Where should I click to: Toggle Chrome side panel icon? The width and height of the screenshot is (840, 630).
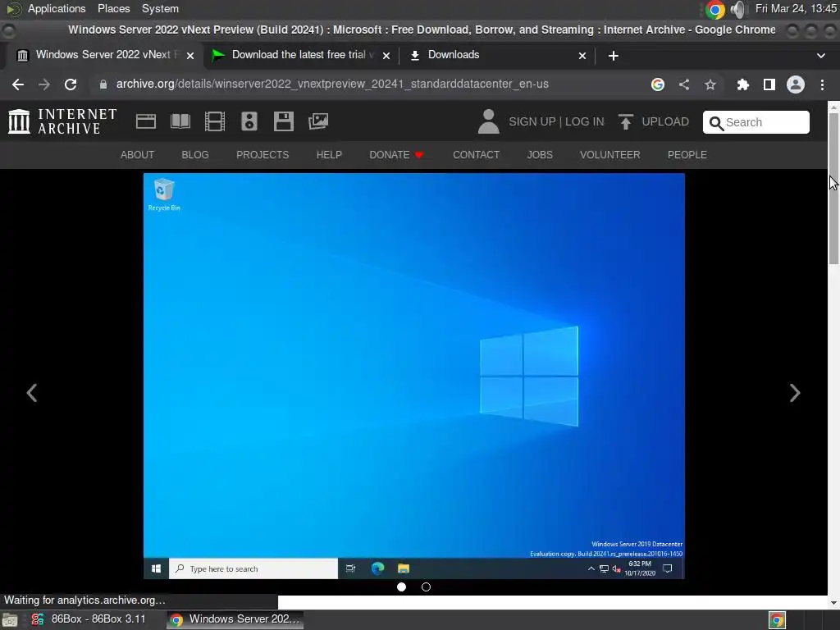coord(769,84)
